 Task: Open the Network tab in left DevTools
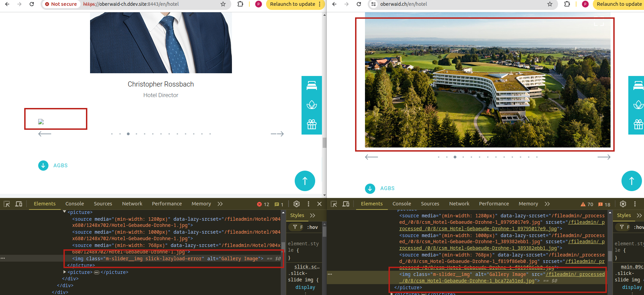click(132, 204)
